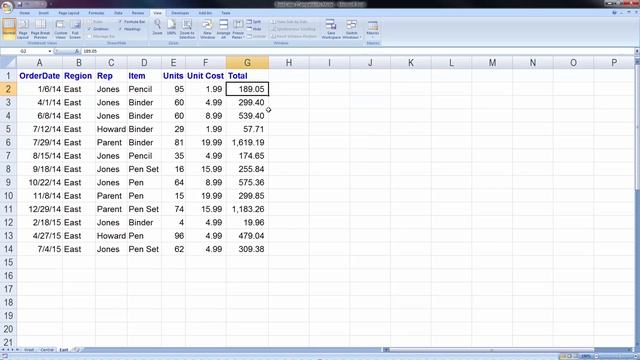Enter Full Screen view

(75, 29)
